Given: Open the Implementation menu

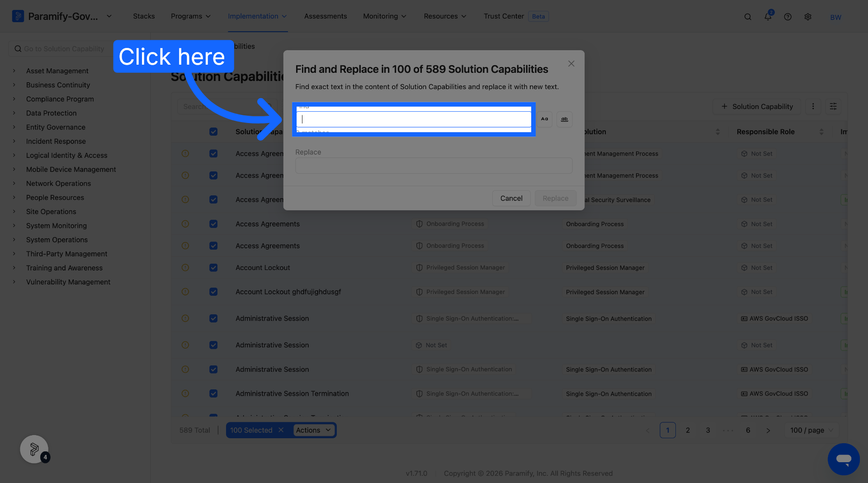Looking at the screenshot, I should pyautogui.click(x=257, y=16).
